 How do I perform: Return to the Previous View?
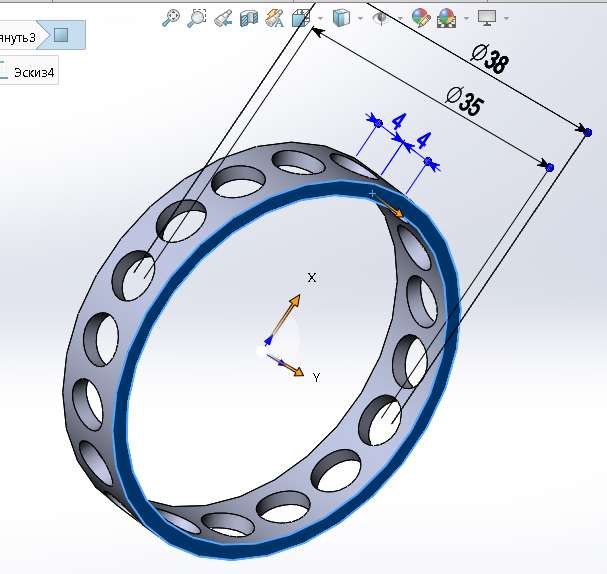223,18
